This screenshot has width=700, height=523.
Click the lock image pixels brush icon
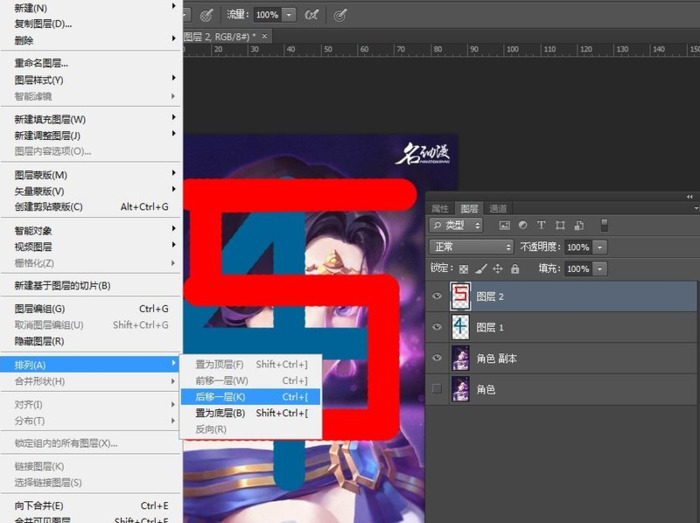(x=481, y=269)
